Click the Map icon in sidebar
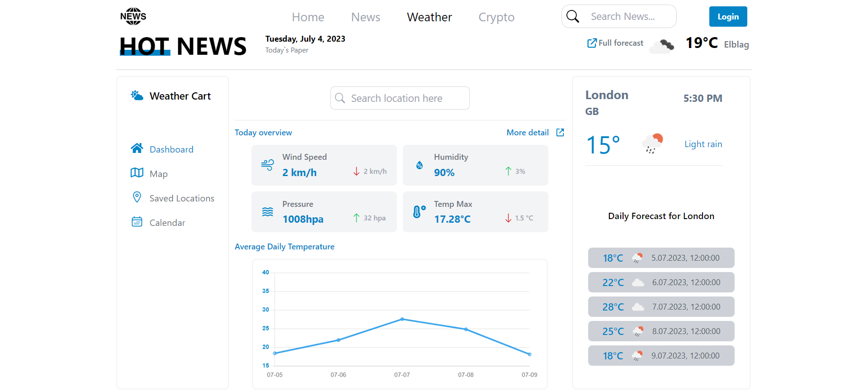The width and height of the screenshot is (868, 392). click(x=137, y=173)
